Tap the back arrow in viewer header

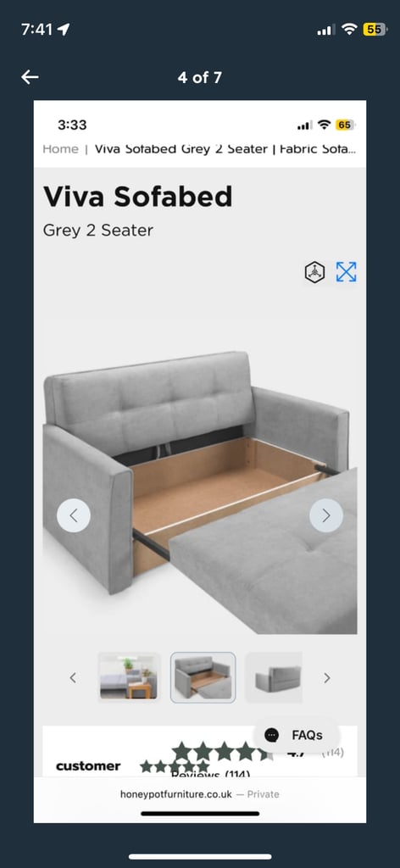30,77
